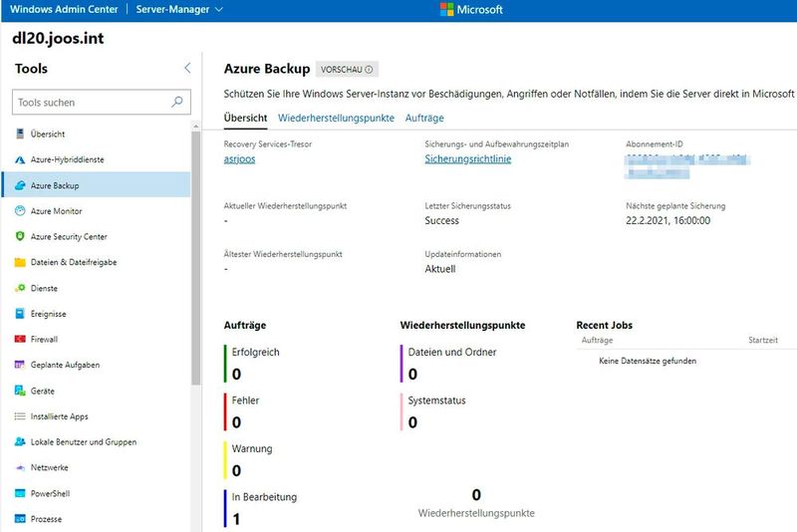797x532 pixels.
Task: Click the Azure Monitor gauge icon
Action: click(x=20, y=211)
